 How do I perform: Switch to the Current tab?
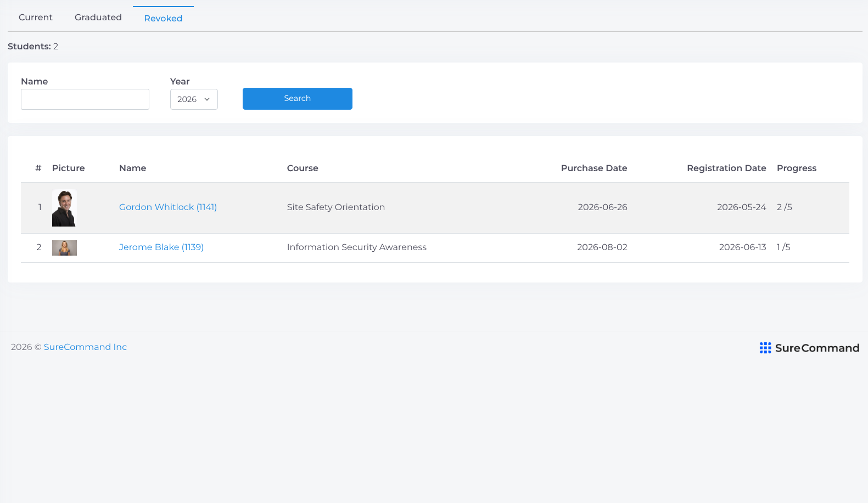coord(36,18)
